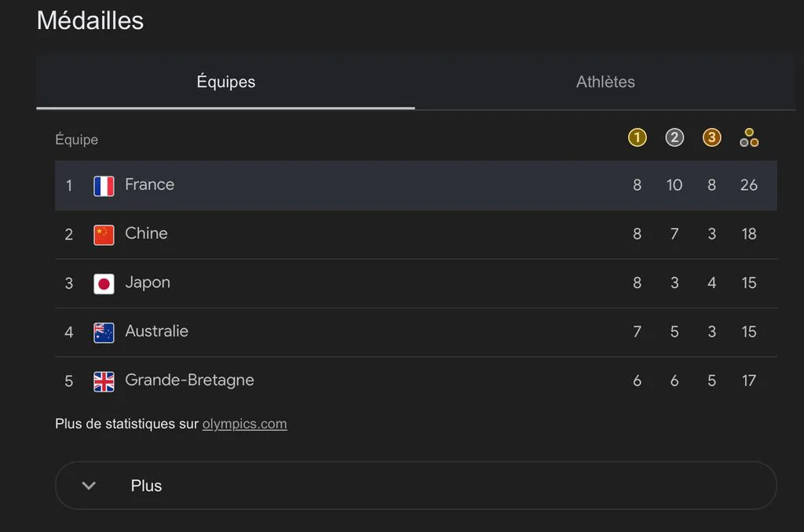Select the Japon team name
This screenshot has height=532, width=804.
[x=148, y=283]
